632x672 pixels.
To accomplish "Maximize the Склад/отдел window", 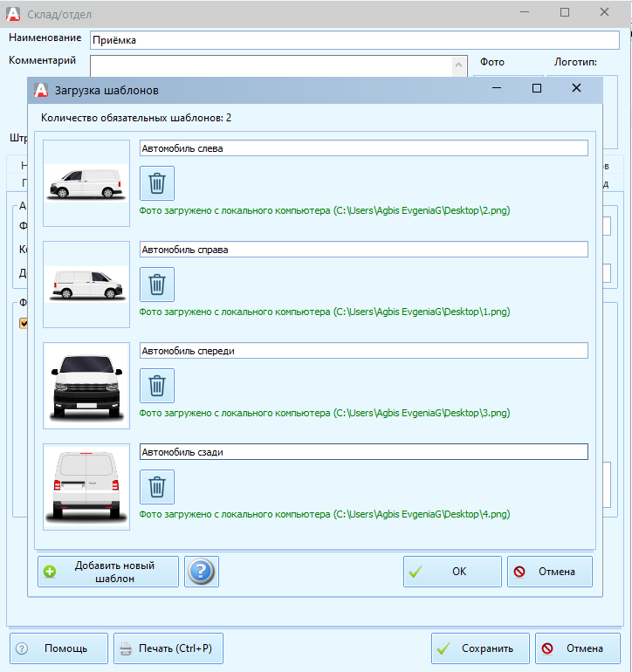I will tap(565, 12).
